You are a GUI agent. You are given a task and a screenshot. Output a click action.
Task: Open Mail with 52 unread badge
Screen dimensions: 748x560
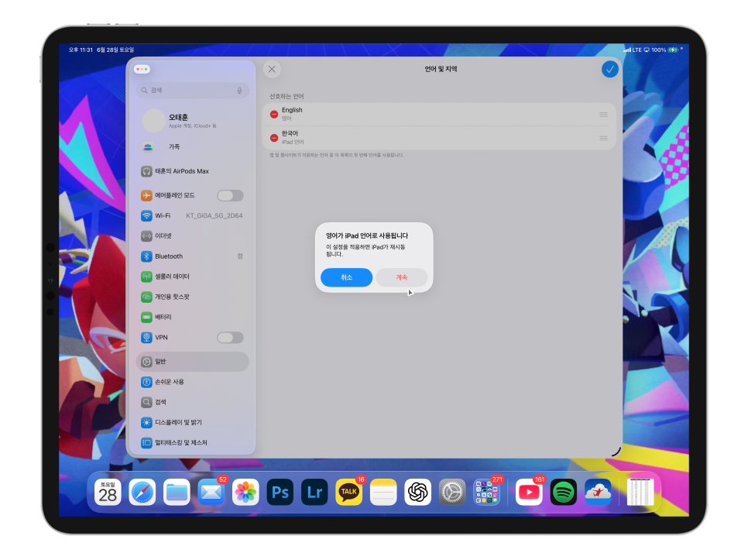click(x=211, y=493)
